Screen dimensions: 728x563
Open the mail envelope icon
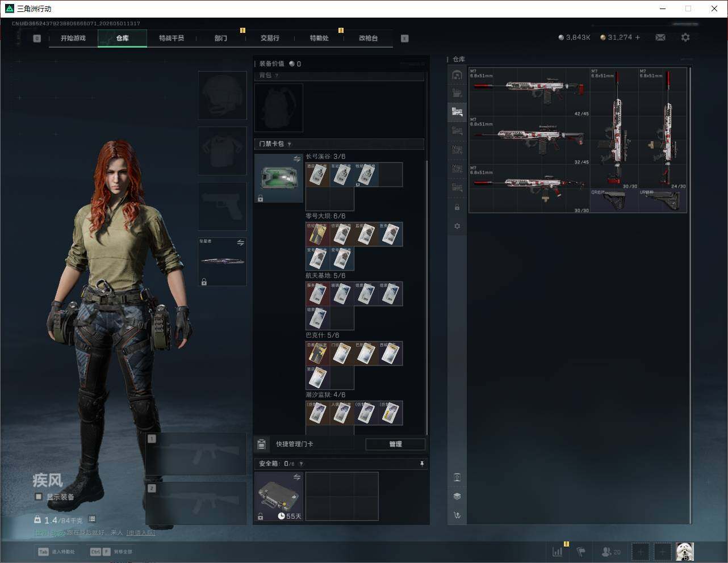[x=660, y=37]
